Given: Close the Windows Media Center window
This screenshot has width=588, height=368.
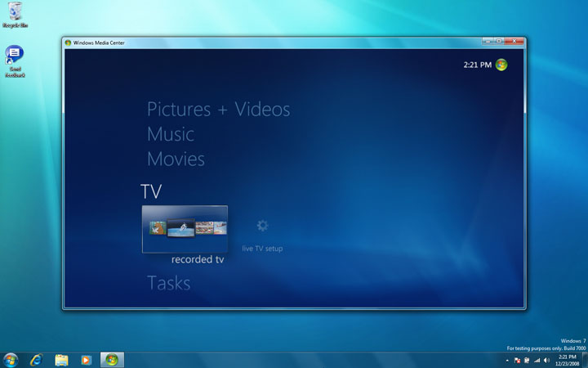Looking at the screenshot, I should 514,41.
